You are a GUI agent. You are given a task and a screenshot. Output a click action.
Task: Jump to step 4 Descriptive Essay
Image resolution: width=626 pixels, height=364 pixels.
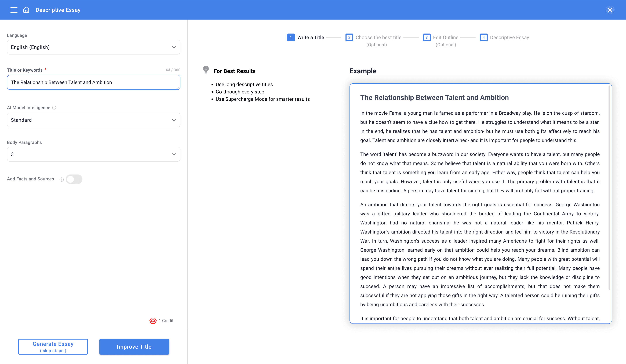click(504, 38)
